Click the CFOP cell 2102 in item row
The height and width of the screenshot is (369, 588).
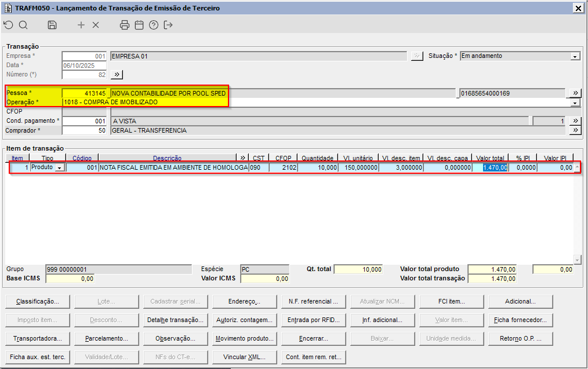(x=284, y=168)
